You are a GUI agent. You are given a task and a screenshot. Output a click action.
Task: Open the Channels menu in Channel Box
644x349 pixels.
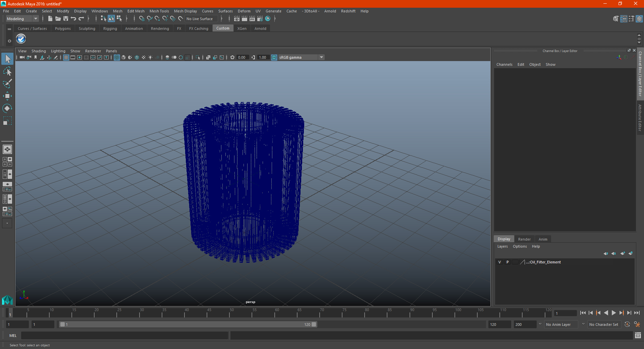click(504, 64)
